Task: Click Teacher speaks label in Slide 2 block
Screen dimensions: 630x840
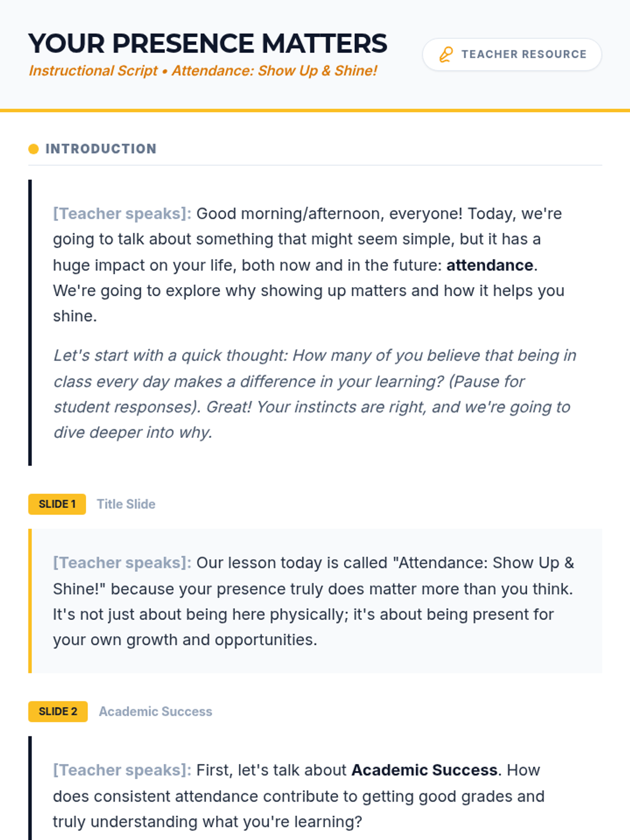Action: (x=122, y=770)
